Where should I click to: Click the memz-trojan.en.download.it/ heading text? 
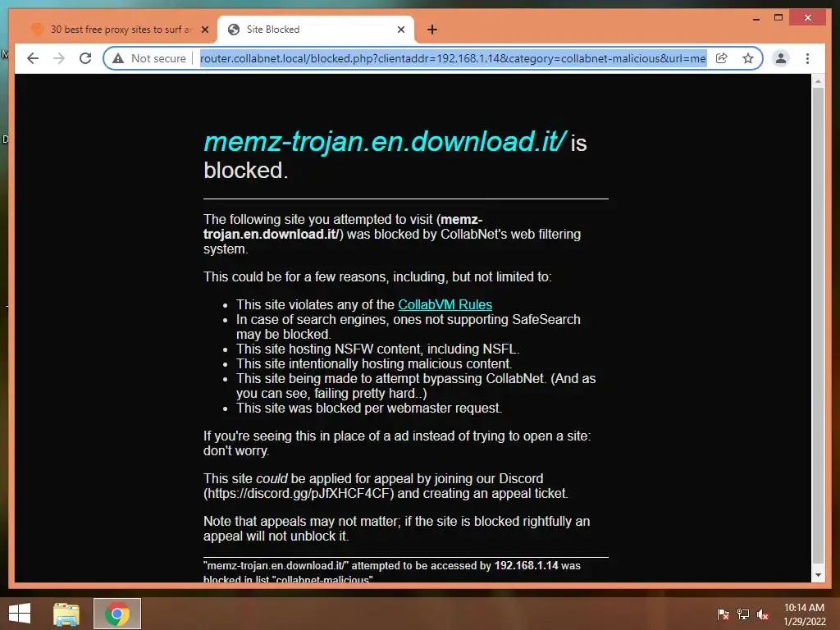(385, 141)
